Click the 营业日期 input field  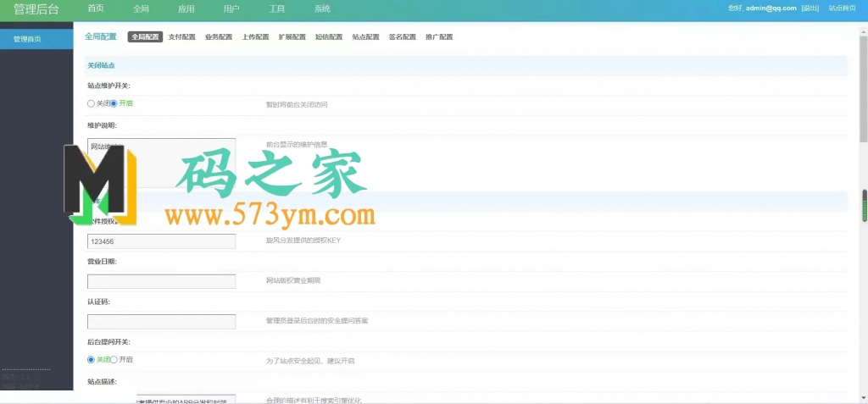point(161,282)
